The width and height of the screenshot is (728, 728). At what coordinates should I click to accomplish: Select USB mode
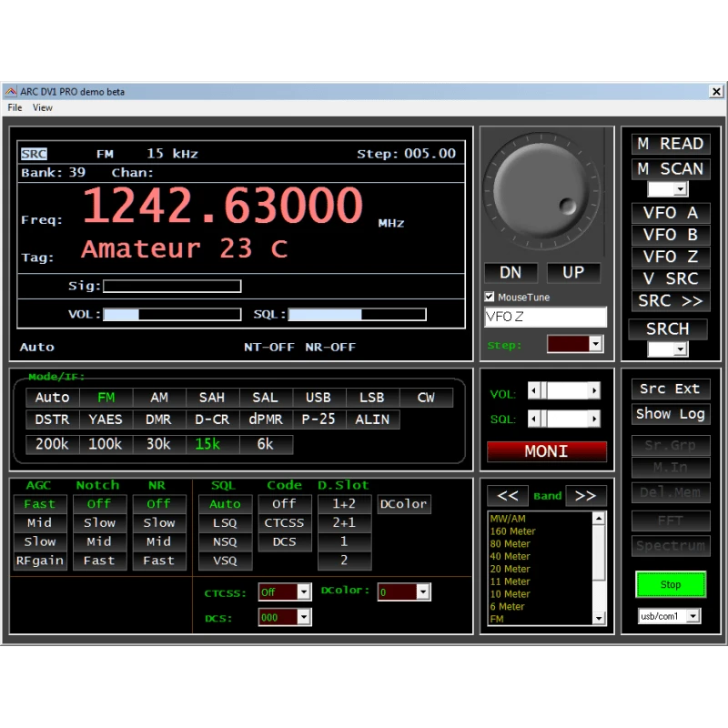(318, 398)
